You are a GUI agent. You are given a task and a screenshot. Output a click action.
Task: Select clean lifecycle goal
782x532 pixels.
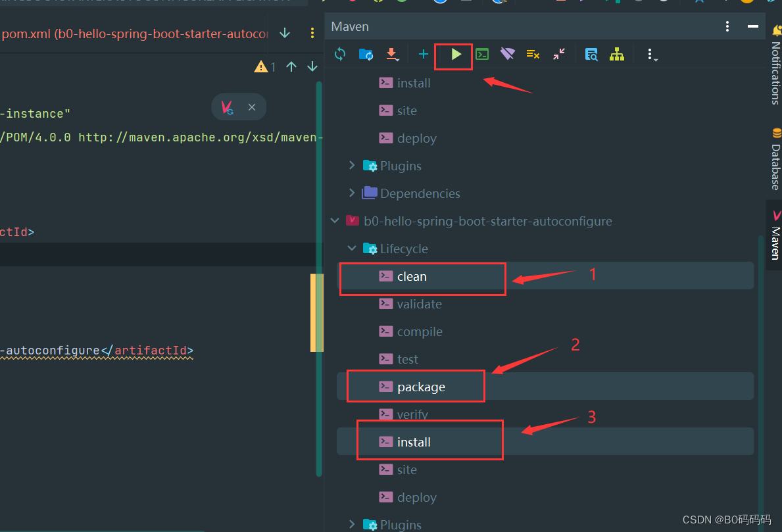[545, 276]
